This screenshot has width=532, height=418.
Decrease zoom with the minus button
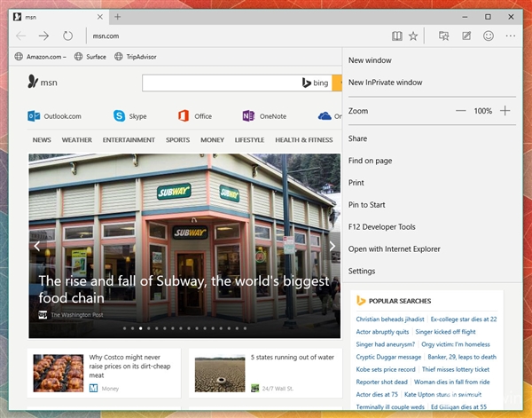tap(460, 111)
